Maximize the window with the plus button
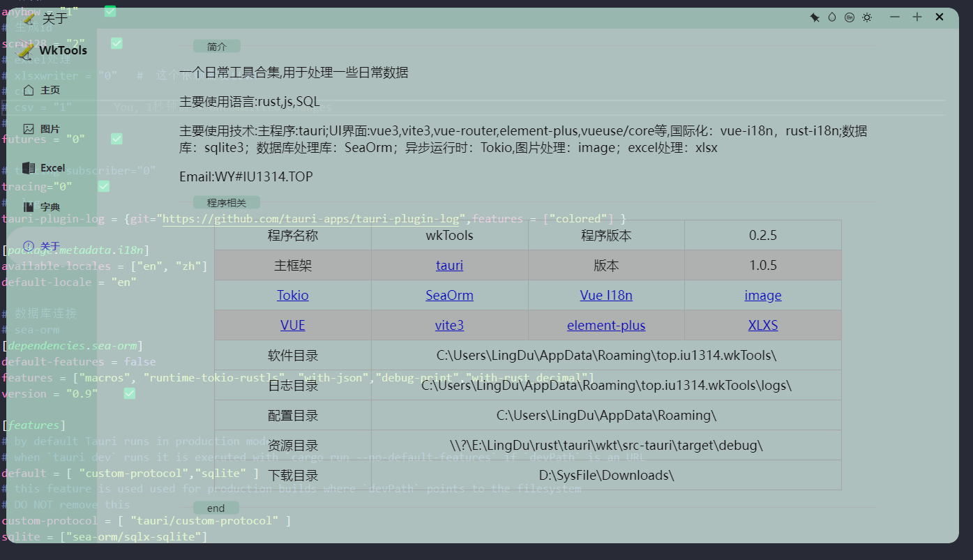The width and height of the screenshot is (973, 560). pos(917,17)
